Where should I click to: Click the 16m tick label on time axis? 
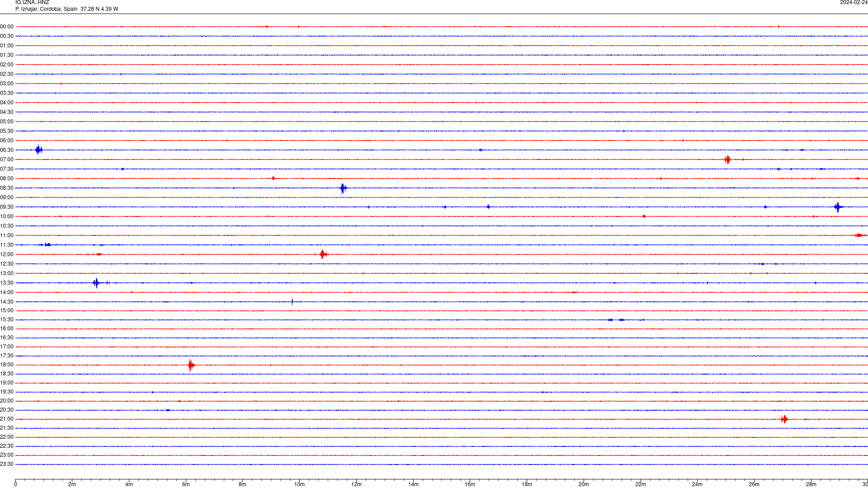click(x=470, y=484)
